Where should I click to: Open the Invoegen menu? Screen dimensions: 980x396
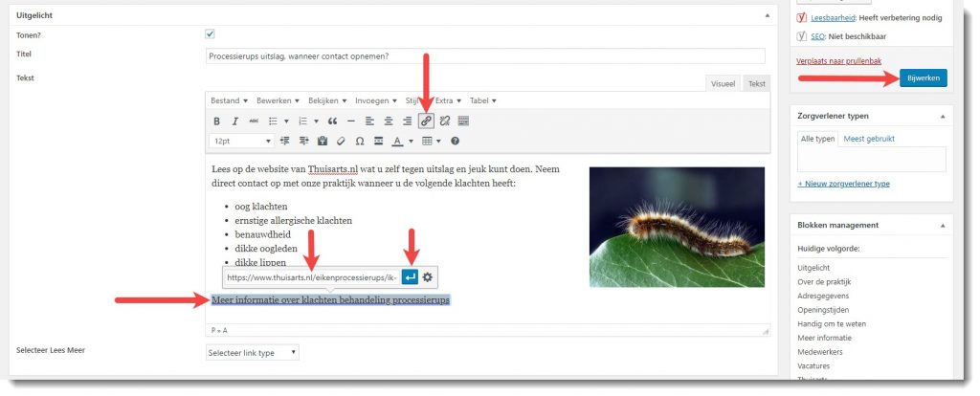[376, 100]
